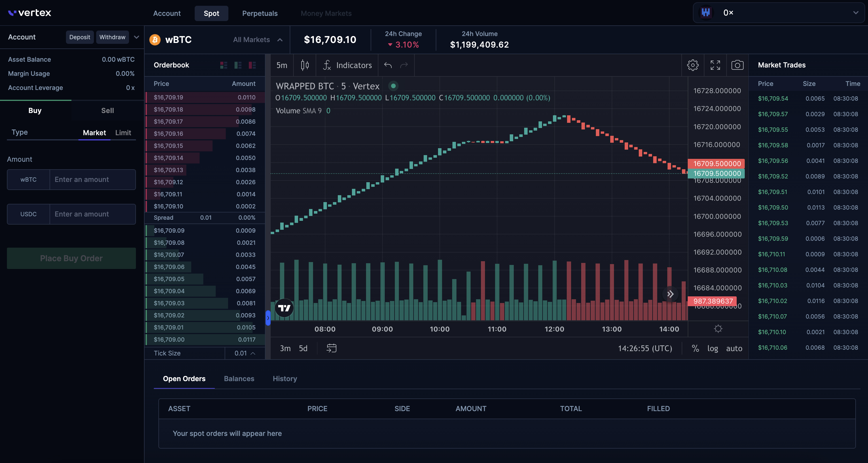The height and width of the screenshot is (463, 868).
Task: Click the wBTC amount input field
Action: pyautogui.click(x=93, y=179)
